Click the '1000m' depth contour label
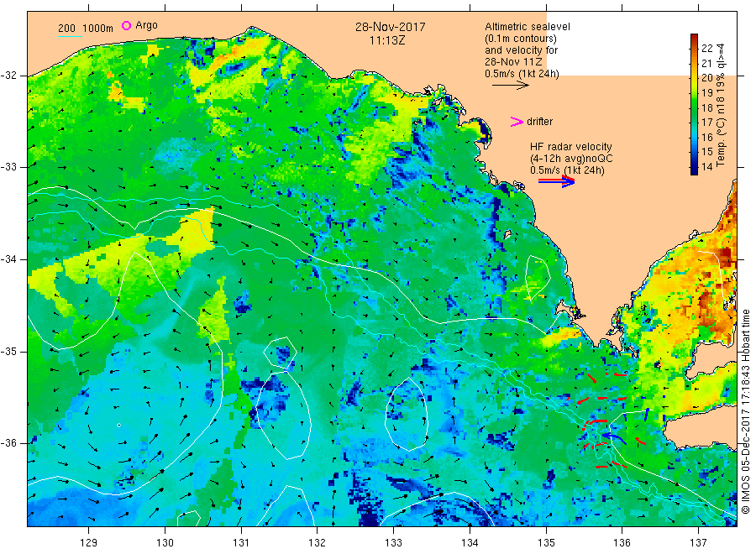Screen dimensions: 756x554 pyautogui.click(x=97, y=29)
